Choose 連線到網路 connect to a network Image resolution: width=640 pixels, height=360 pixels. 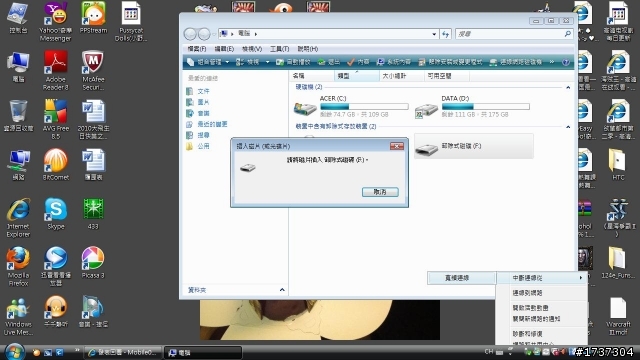(542, 293)
